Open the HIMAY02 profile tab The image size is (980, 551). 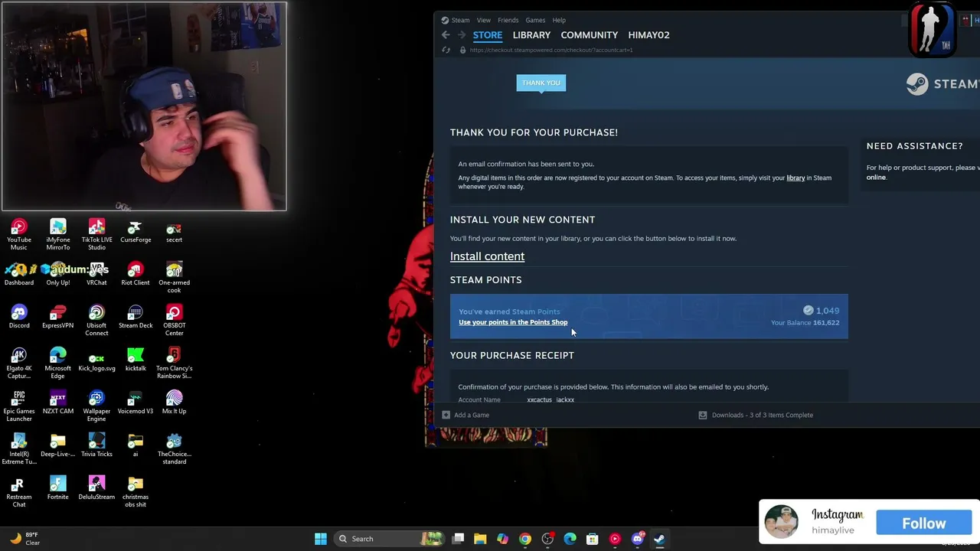648,35
